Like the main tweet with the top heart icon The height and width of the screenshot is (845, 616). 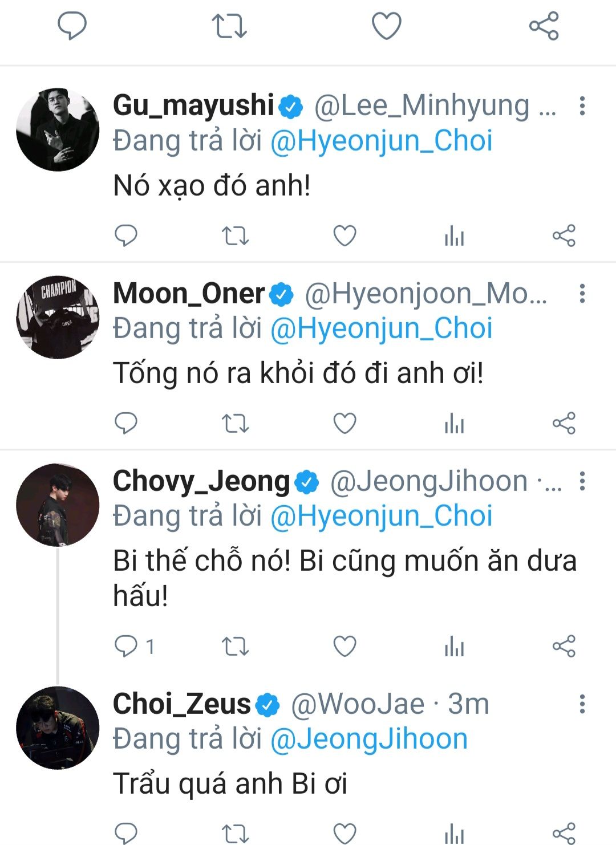[387, 26]
